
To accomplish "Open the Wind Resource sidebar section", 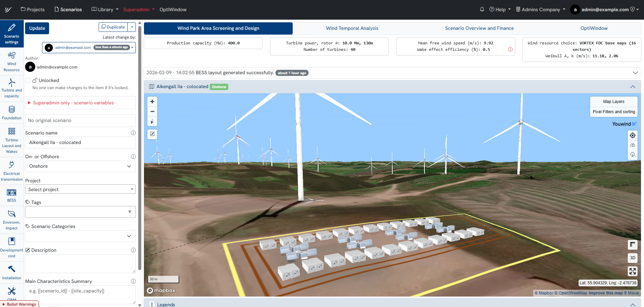I will click(12, 61).
